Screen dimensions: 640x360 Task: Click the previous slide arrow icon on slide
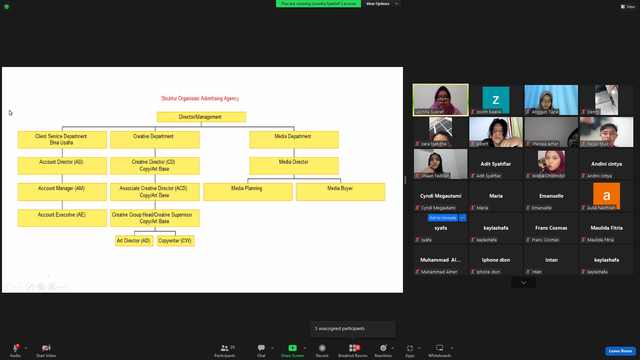coord(8,287)
